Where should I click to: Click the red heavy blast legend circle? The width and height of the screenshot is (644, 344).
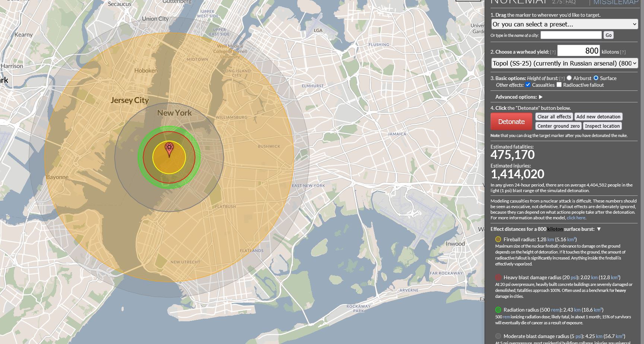click(498, 277)
